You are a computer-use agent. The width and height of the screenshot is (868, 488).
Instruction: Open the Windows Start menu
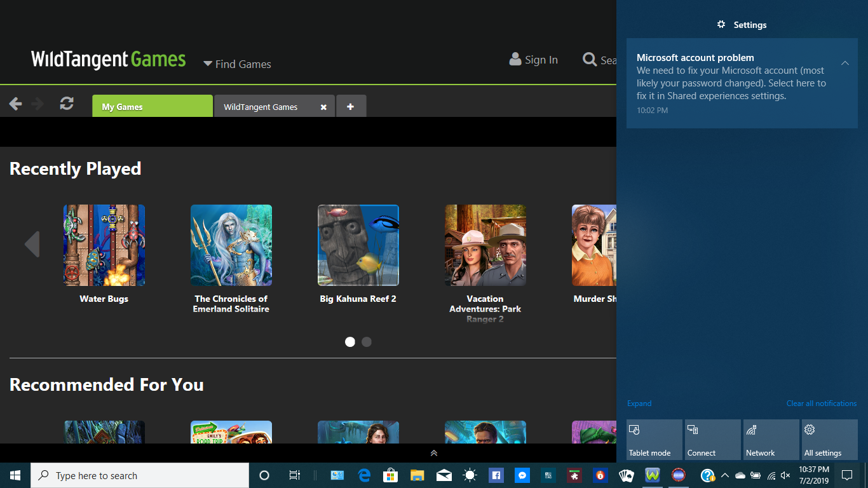click(15, 475)
